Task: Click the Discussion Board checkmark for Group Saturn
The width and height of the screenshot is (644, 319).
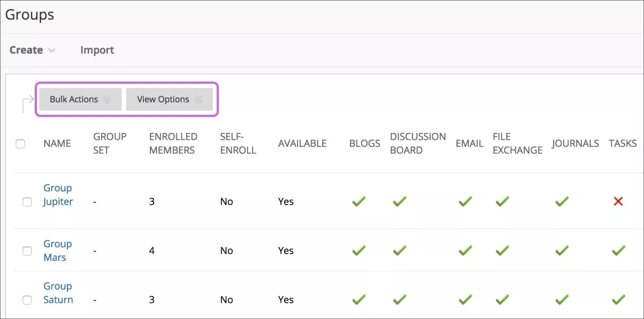Action: (399, 299)
